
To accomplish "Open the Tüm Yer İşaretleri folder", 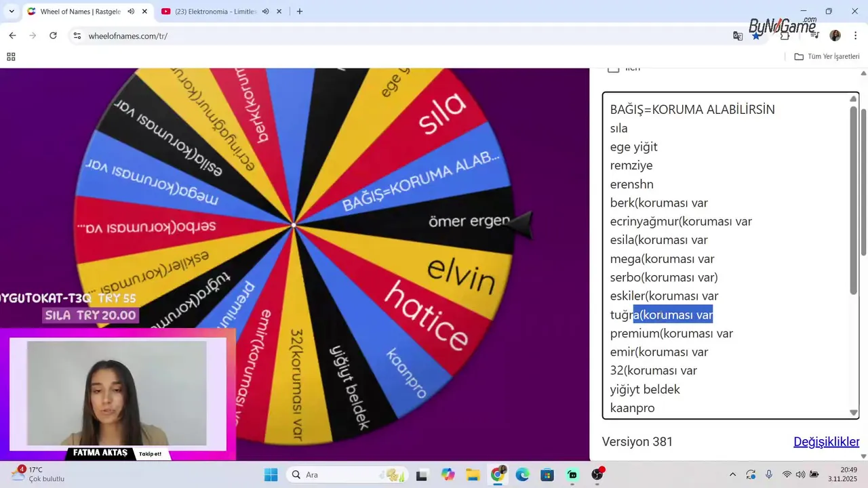I will click(x=827, y=57).
